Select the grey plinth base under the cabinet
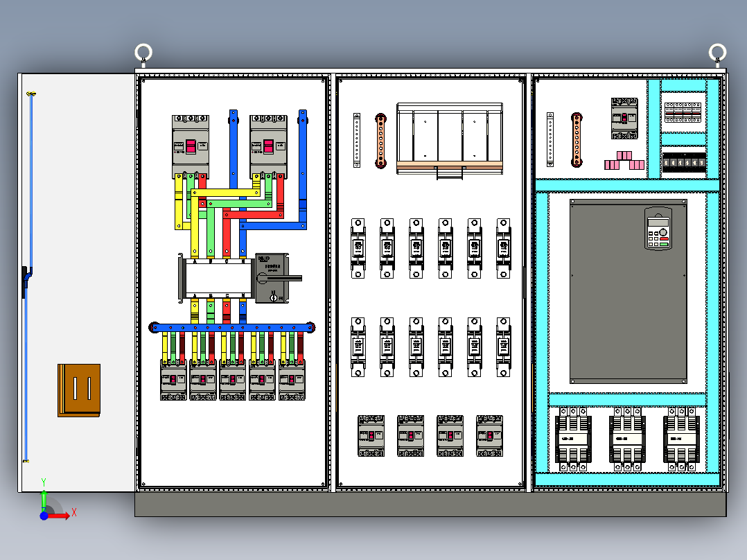Image resolution: width=747 pixels, height=560 pixels. 431,505
